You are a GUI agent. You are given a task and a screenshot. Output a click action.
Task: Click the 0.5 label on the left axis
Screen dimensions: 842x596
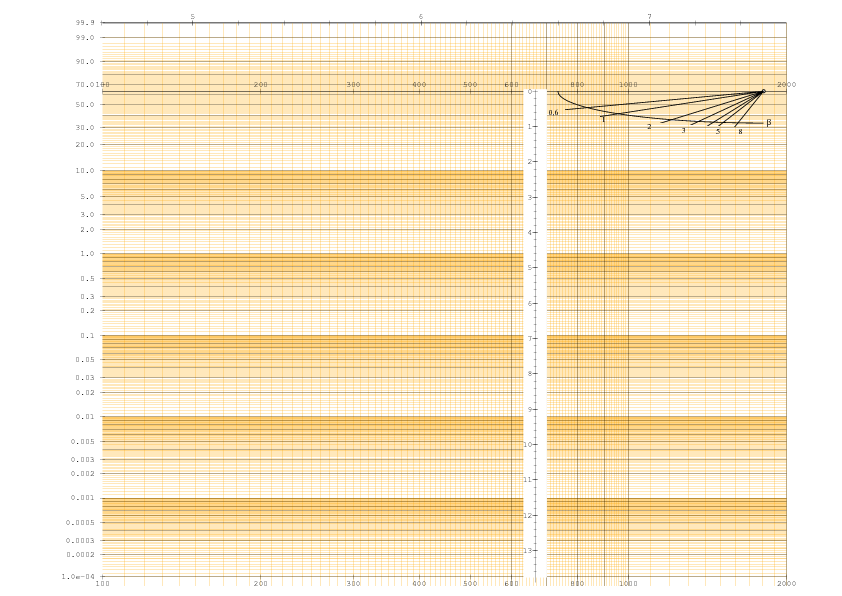[88, 278]
